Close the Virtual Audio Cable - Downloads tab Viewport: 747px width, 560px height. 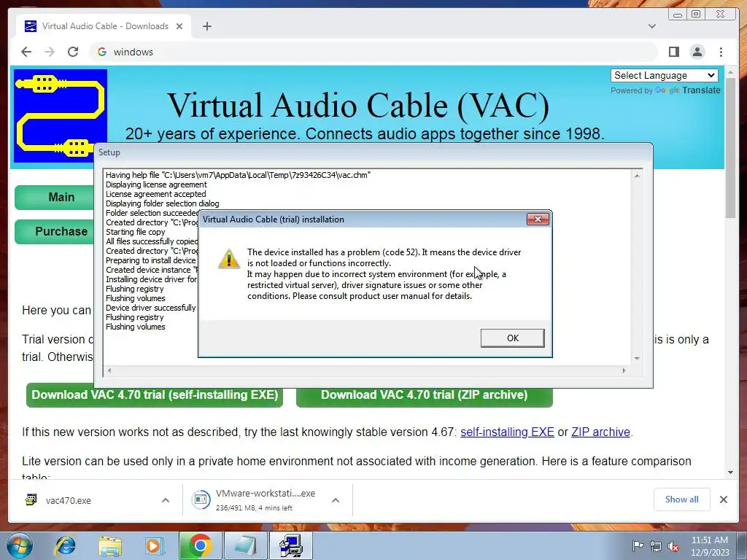click(179, 26)
